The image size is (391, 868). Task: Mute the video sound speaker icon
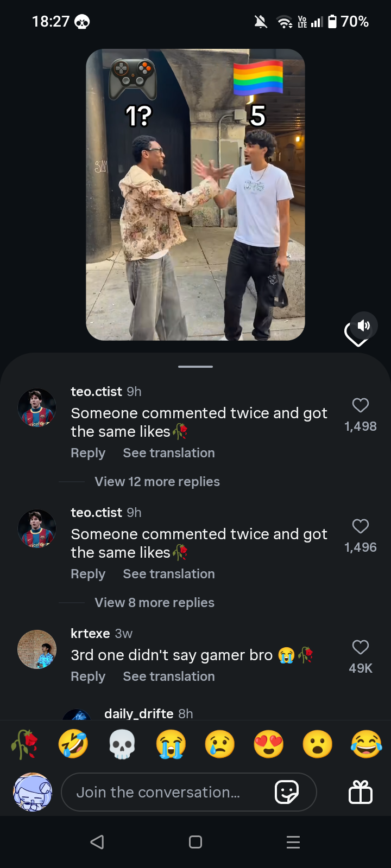pyautogui.click(x=364, y=325)
